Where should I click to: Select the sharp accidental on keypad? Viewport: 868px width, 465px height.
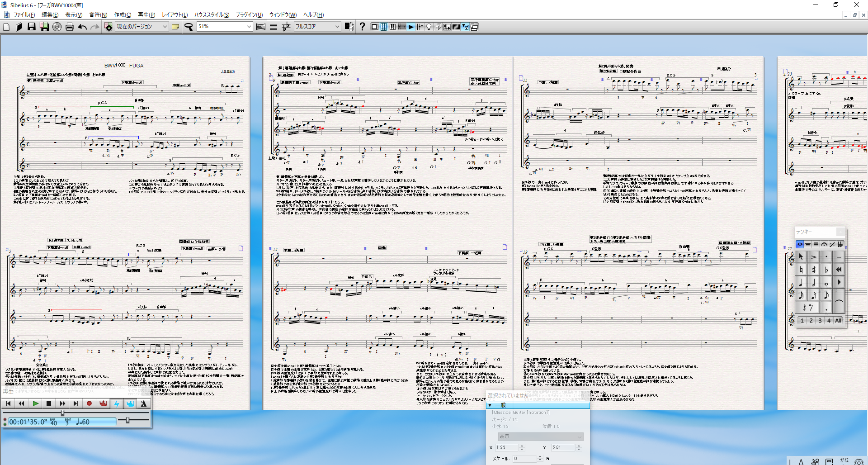[814, 270]
